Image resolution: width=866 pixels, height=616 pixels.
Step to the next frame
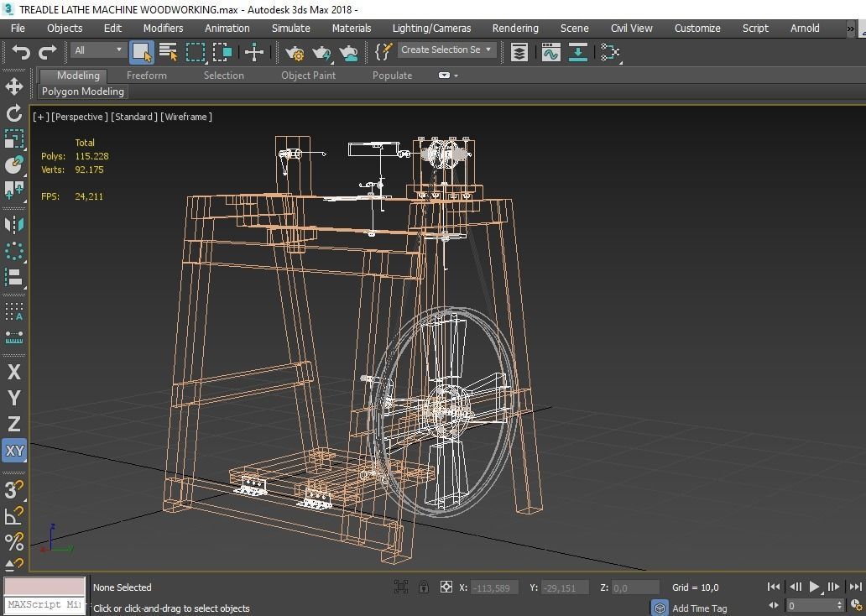coord(834,587)
